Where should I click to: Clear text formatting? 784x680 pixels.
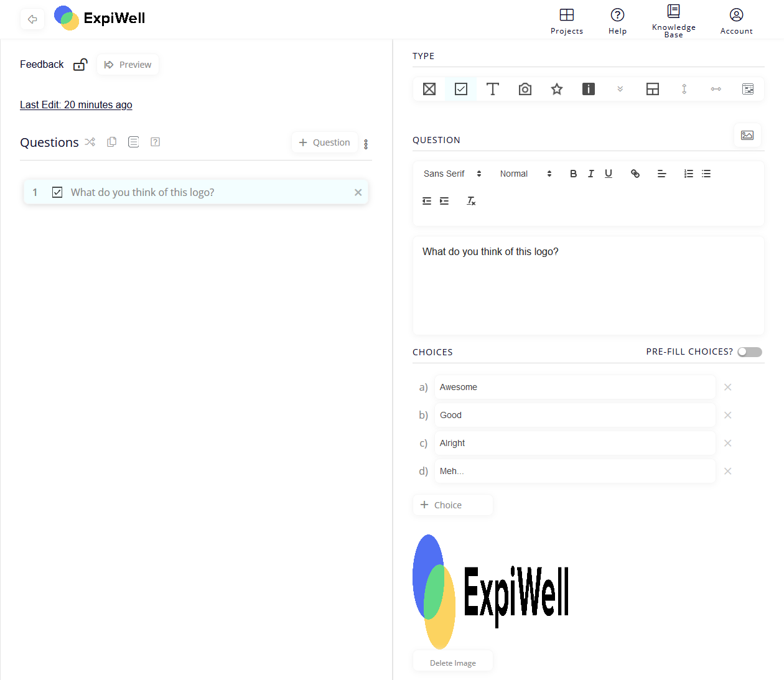point(471,201)
